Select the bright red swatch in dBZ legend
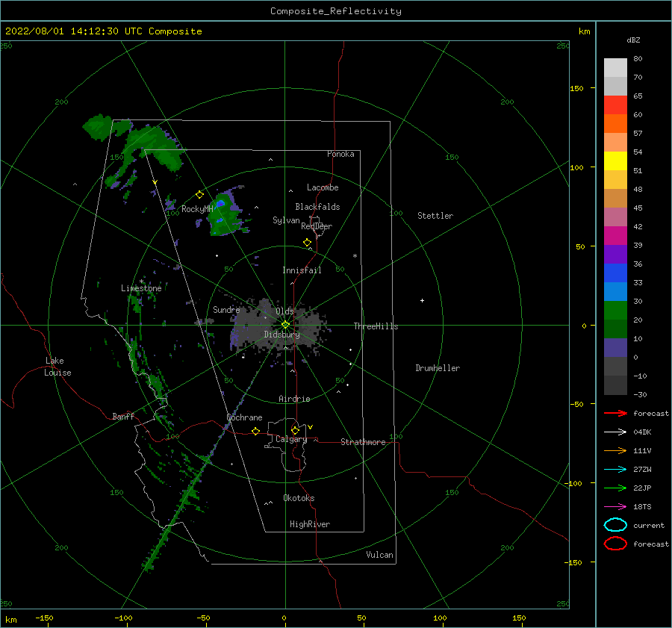Screen dimensions: 672x628 pos(615,105)
